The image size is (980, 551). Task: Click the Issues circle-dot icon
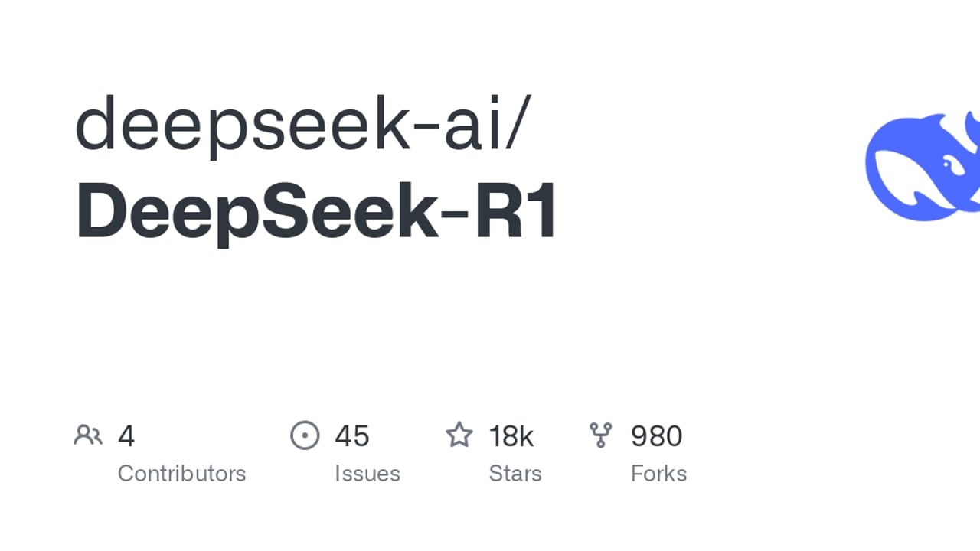click(305, 435)
